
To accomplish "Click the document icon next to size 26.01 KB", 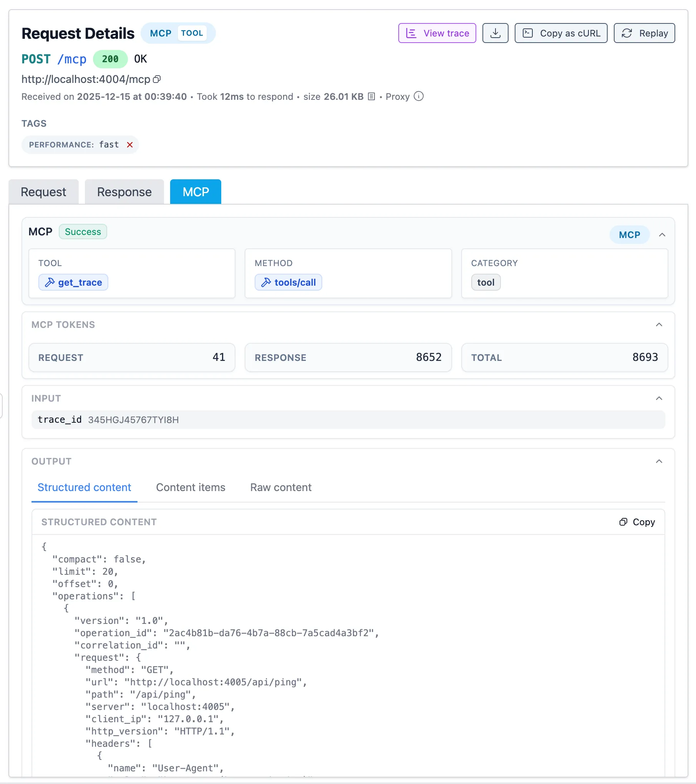I will pos(371,97).
